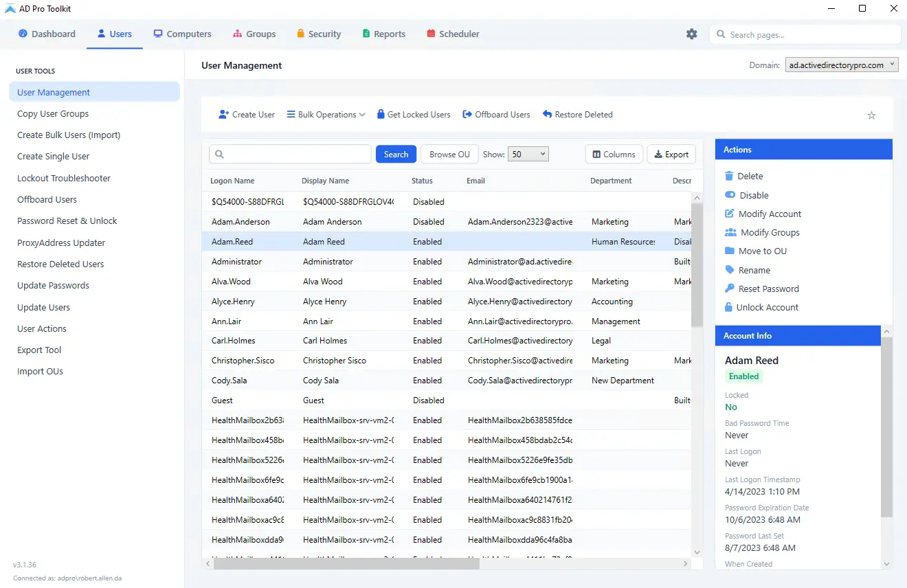
Task: Select the Alva.Wood user row
Action: pos(447,282)
